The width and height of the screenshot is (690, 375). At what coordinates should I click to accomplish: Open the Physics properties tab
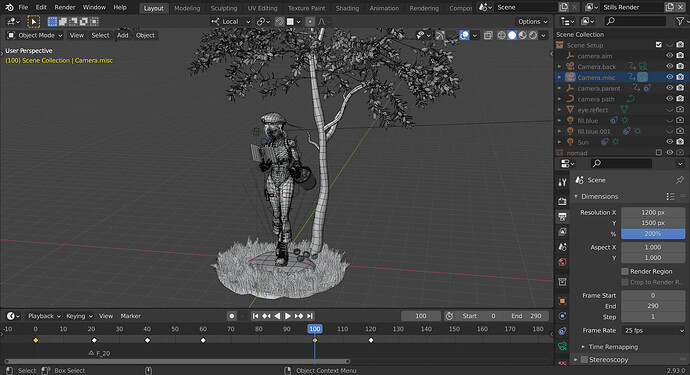coord(562,316)
